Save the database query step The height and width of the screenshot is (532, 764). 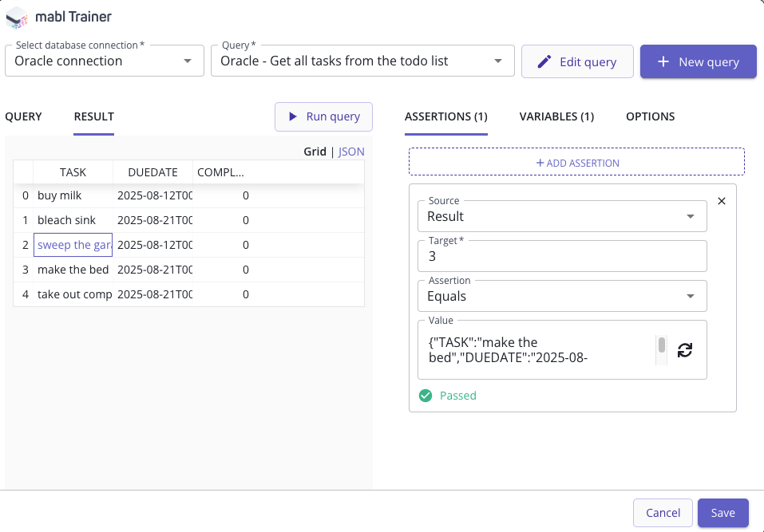tap(722, 513)
